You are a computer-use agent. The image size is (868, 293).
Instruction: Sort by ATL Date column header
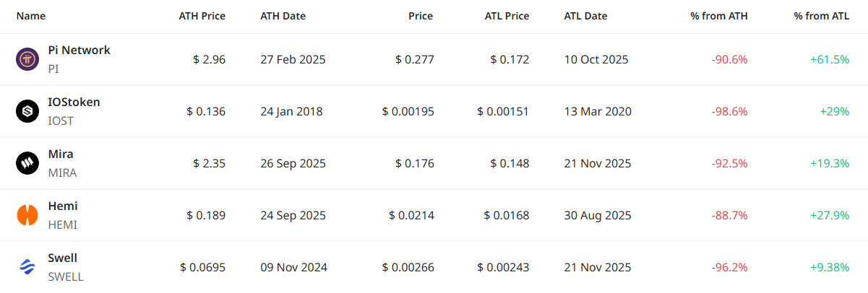tap(585, 16)
